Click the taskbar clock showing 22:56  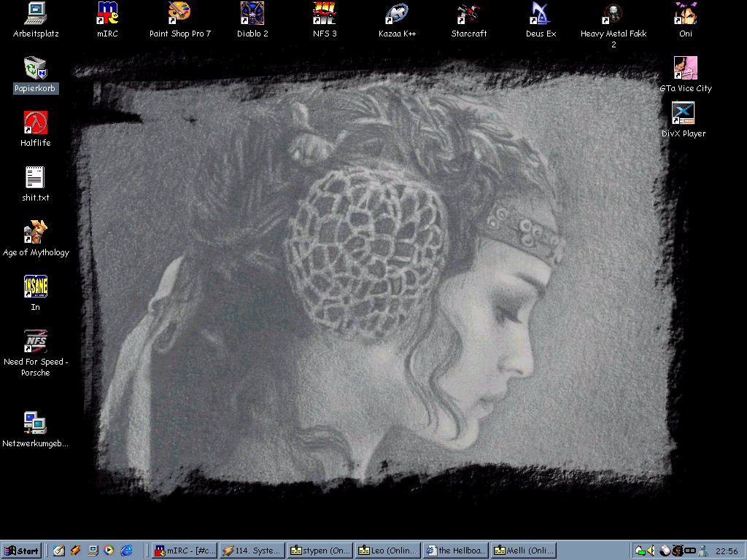pos(727,551)
